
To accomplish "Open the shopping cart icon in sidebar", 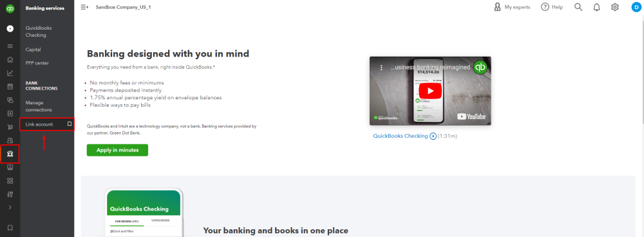I will [10, 127].
